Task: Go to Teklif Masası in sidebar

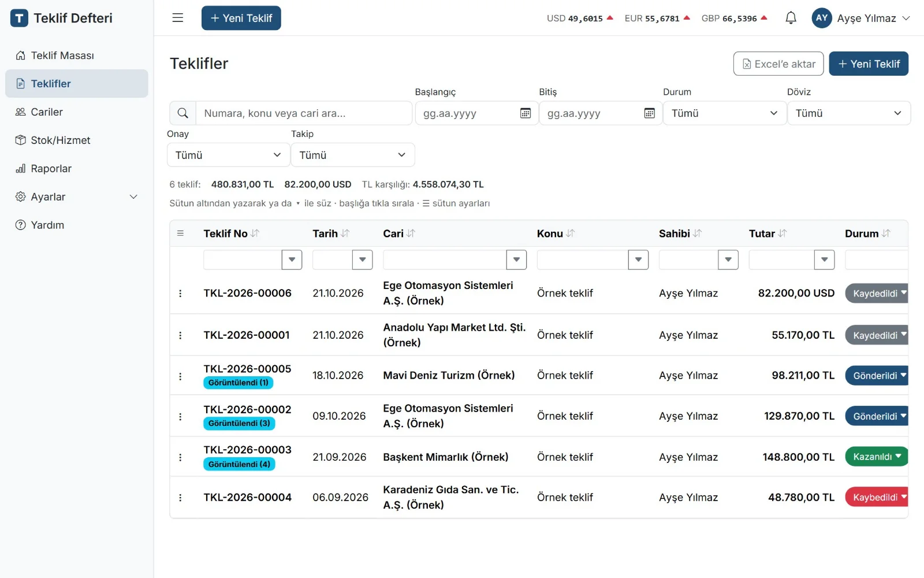Action: (77, 55)
